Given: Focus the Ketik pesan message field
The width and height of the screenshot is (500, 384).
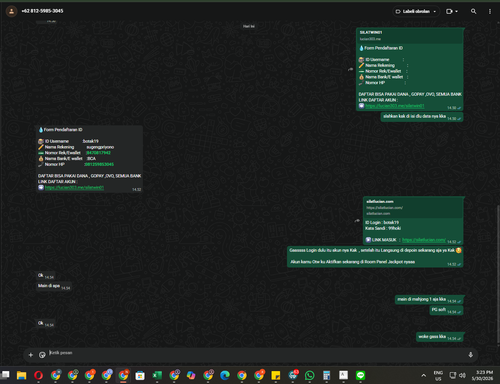Looking at the screenshot, I should [257, 353].
